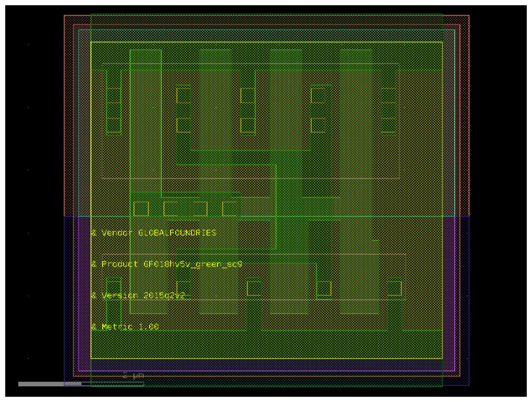
Task: Pick the "& Metric 1.00" text label
Action: (x=125, y=327)
